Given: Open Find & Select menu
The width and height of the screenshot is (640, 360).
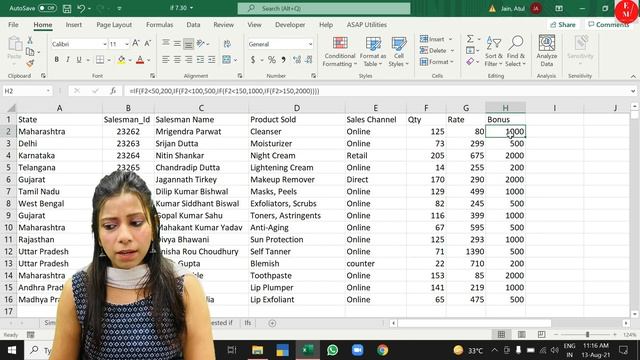Looking at the screenshot, I should pyautogui.click(x=516, y=51).
